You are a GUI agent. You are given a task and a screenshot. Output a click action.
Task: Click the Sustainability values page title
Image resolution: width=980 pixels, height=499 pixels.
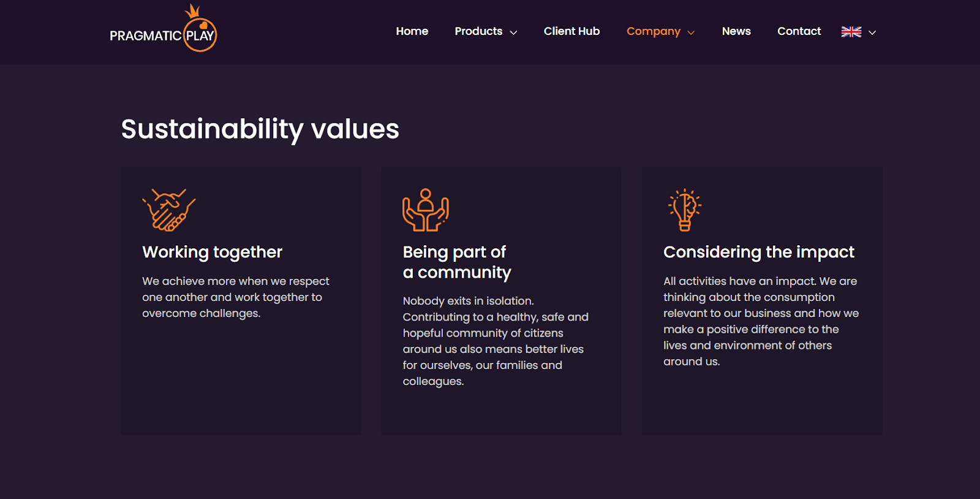[260, 129]
